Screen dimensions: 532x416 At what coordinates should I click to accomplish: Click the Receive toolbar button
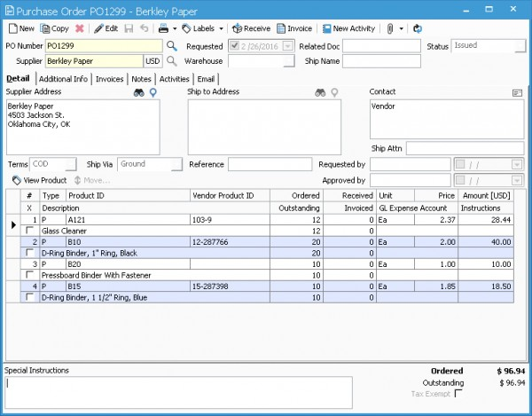(x=251, y=28)
